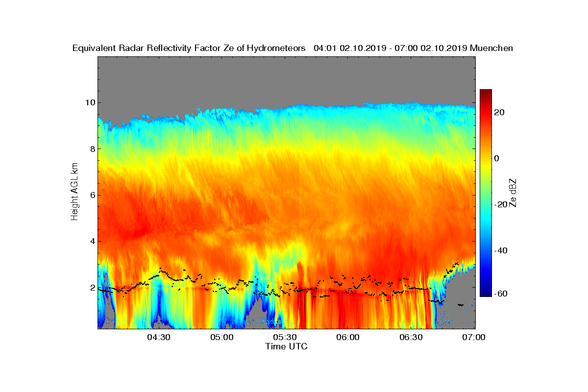
Task: Click the 07:00 time axis label
Action: (475, 338)
